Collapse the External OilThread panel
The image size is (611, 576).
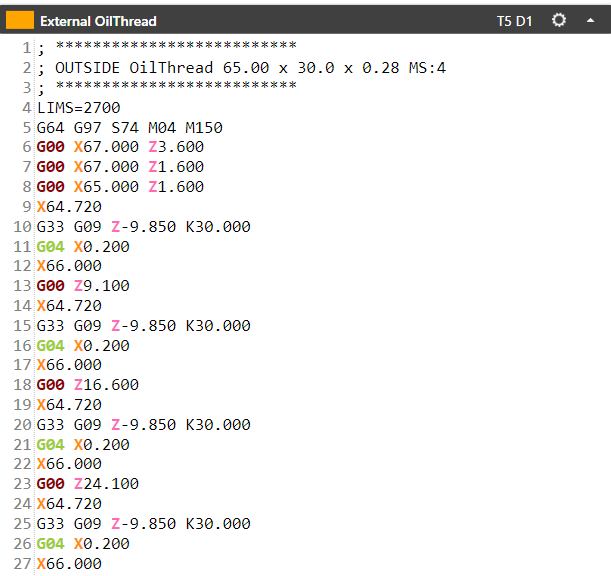pos(590,20)
